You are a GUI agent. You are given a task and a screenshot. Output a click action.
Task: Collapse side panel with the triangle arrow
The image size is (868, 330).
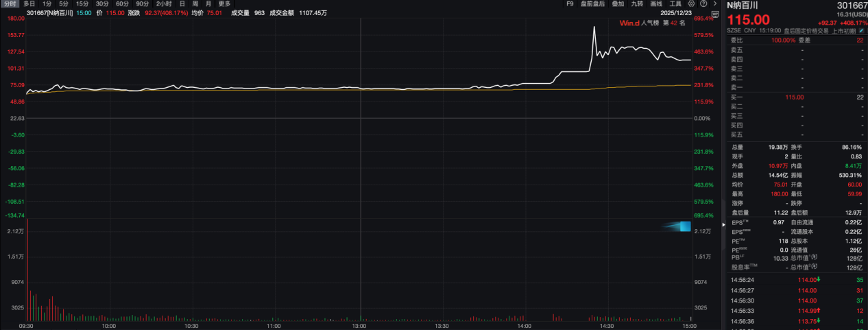tap(723, 224)
